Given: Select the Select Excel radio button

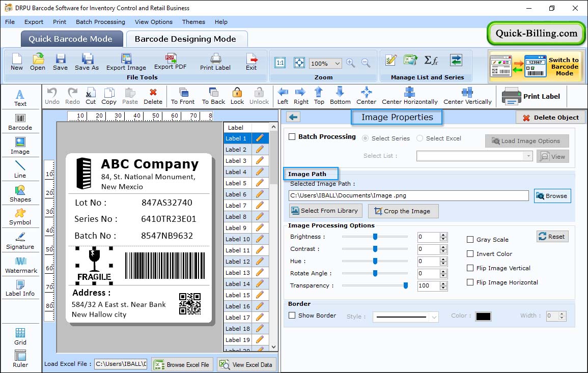Looking at the screenshot, I should pyautogui.click(x=419, y=138).
